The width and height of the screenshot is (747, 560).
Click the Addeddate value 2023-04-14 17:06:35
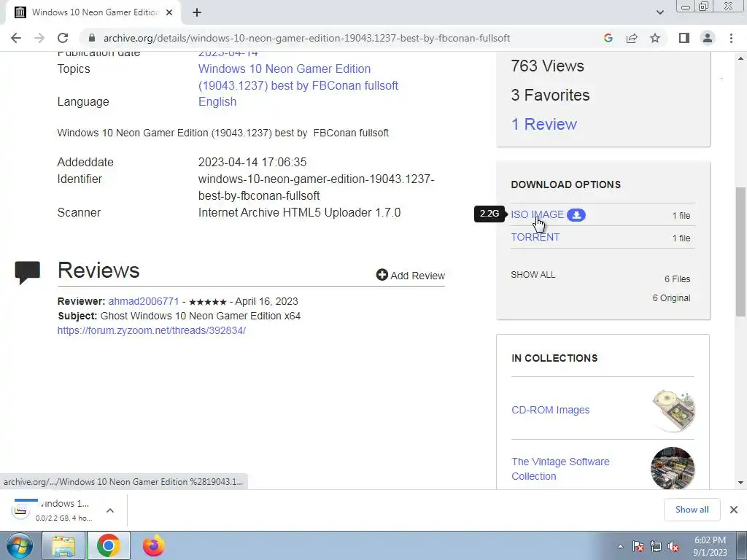point(252,163)
